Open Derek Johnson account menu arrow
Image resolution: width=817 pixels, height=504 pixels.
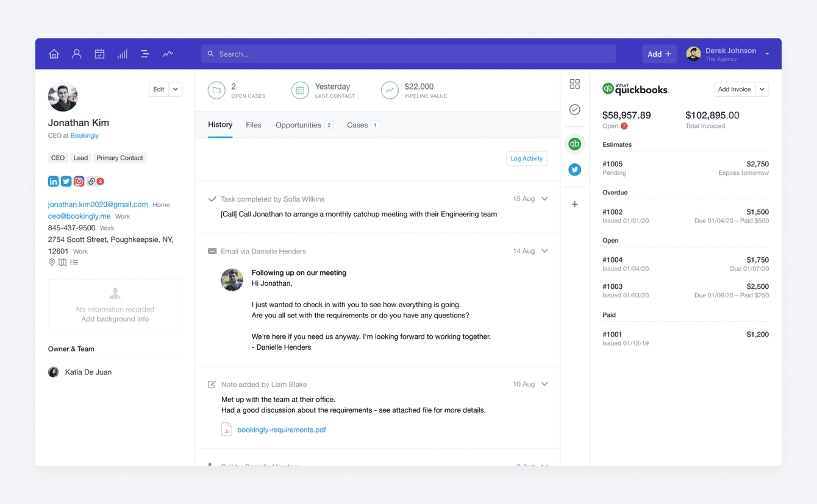point(767,54)
